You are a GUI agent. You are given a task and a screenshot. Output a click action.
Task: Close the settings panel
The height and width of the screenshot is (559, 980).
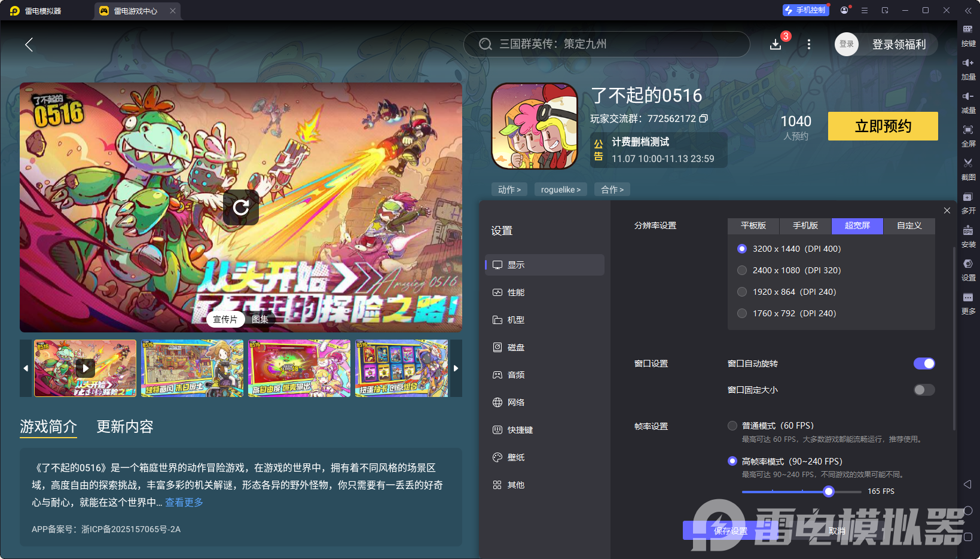pos(947,210)
